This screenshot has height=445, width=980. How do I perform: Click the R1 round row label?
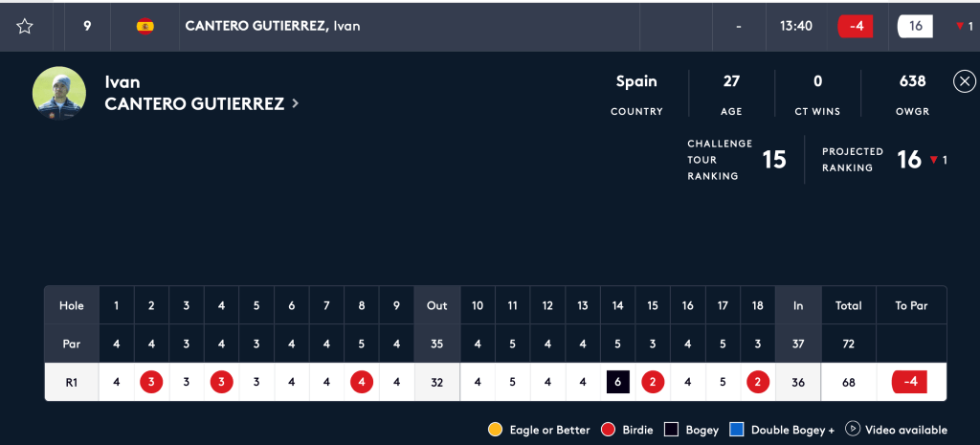pos(71,382)
